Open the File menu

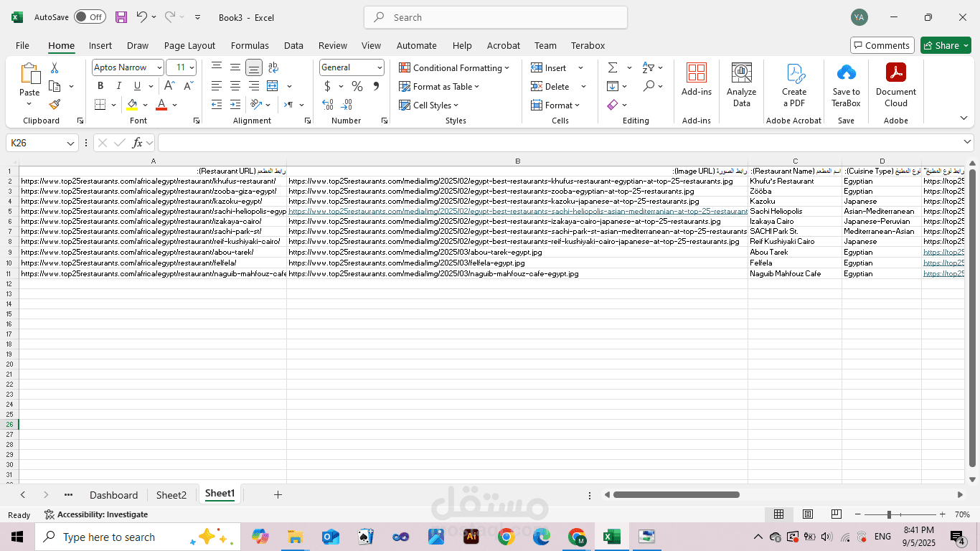22,45
